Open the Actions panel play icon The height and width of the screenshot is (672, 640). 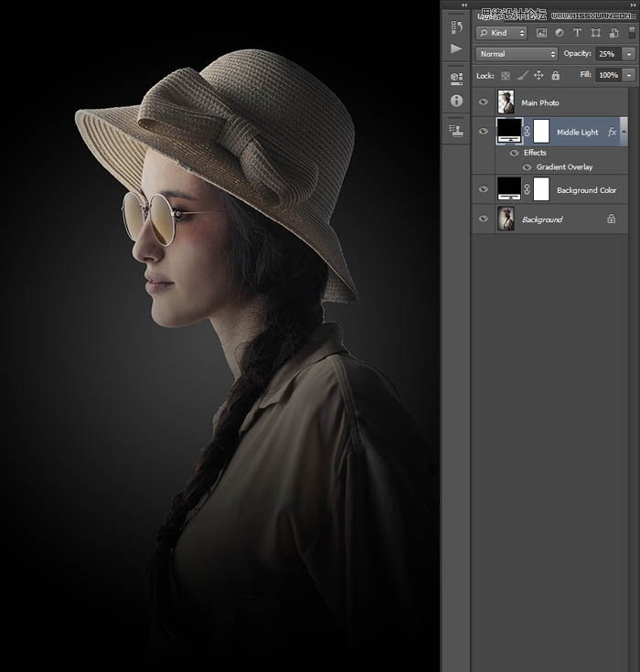[x=456, y=49]
